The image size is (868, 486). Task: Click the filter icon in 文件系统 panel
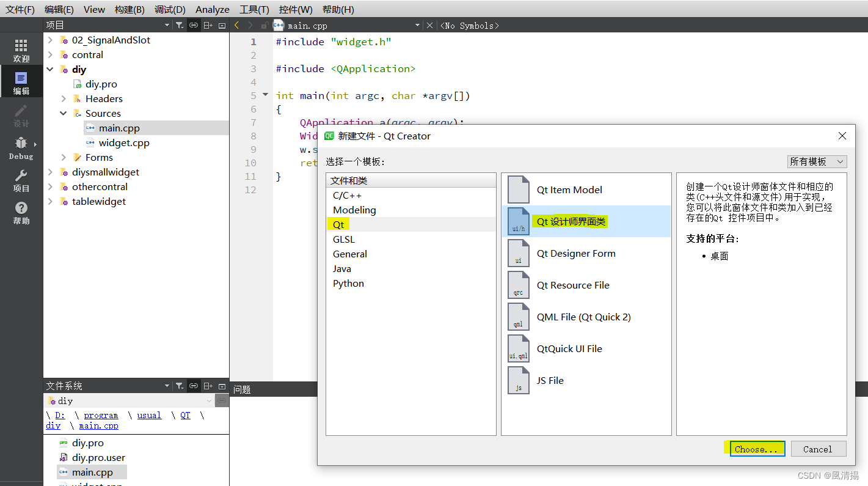click(180, 386)
